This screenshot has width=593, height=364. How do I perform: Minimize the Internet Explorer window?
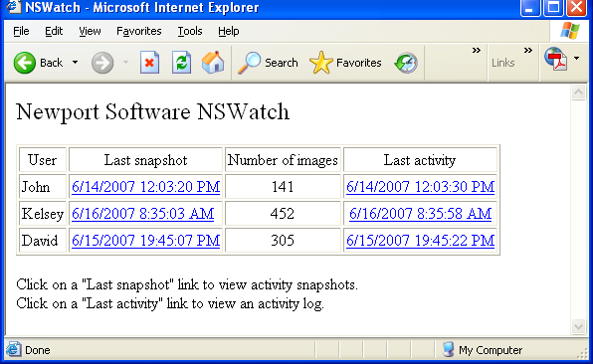click(x=530, y=8)
